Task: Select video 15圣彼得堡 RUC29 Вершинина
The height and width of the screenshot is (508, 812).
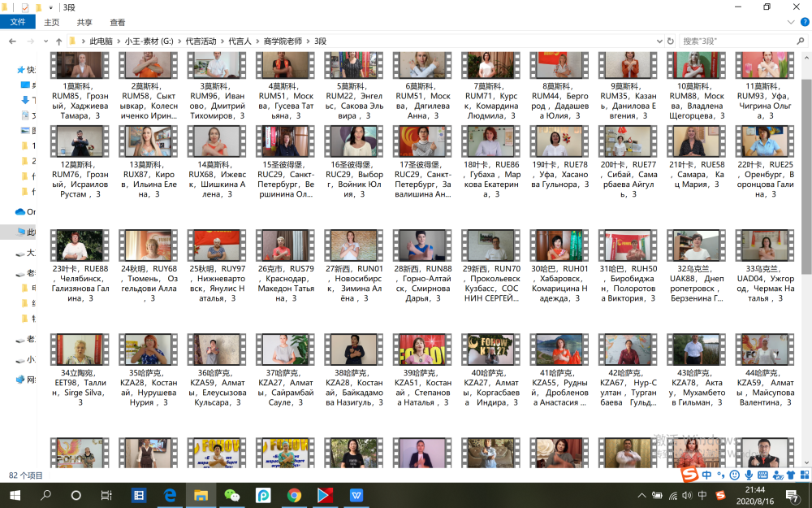Action: (285, 162)
